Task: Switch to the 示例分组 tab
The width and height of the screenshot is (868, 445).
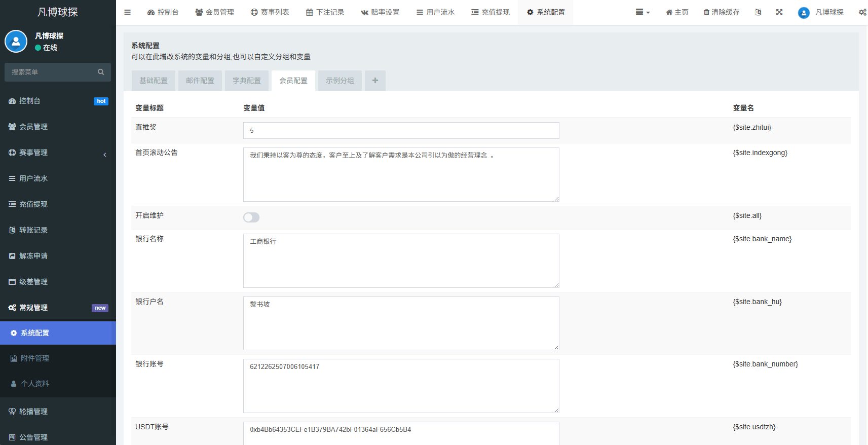Action: coord(340,81)
